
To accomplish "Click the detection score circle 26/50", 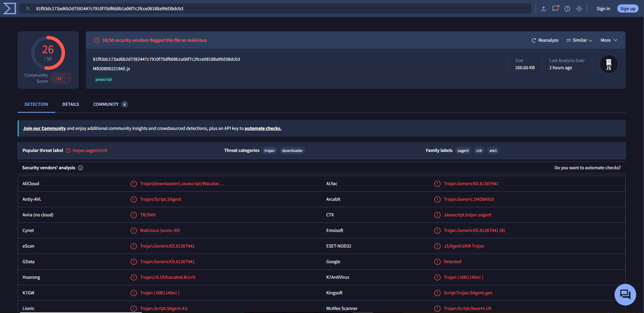I will point(48,53).
